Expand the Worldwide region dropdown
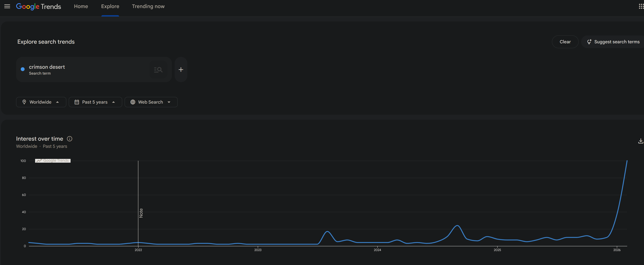This screenshot has width=644, height=265. click(x=41, y=102)
